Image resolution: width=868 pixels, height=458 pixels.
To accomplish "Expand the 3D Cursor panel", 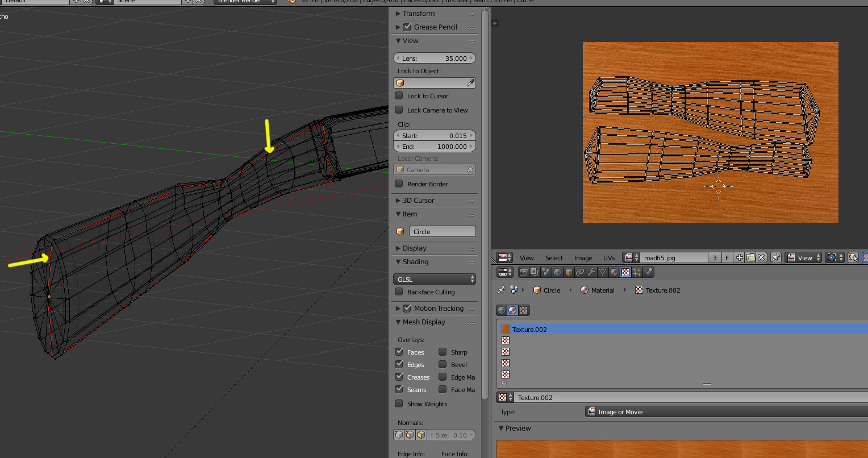I will click(x=419, y=201).
